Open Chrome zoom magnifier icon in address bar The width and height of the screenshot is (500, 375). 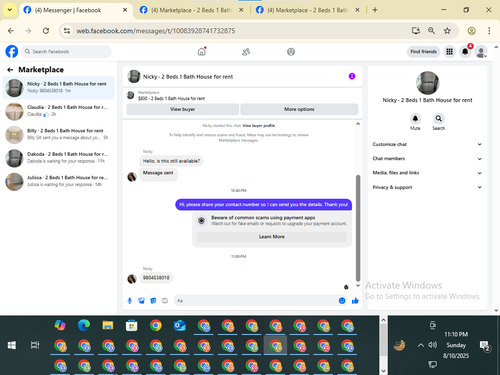[431, 31]
